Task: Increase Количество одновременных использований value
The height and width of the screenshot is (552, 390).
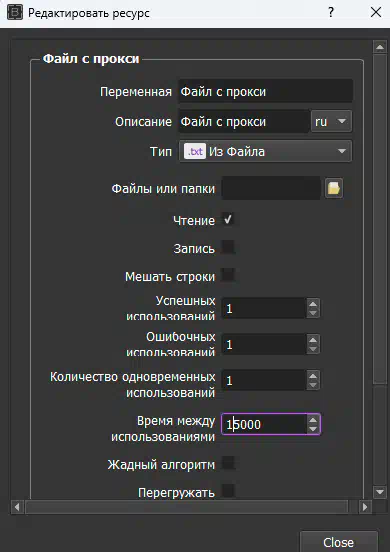Action: click(313, 375)
